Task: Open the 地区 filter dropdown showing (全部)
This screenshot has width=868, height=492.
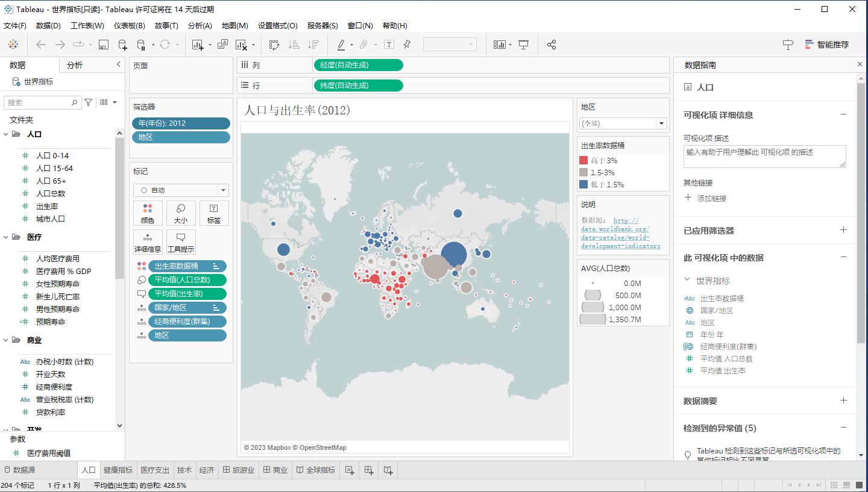Action: [x=623, y=123]
